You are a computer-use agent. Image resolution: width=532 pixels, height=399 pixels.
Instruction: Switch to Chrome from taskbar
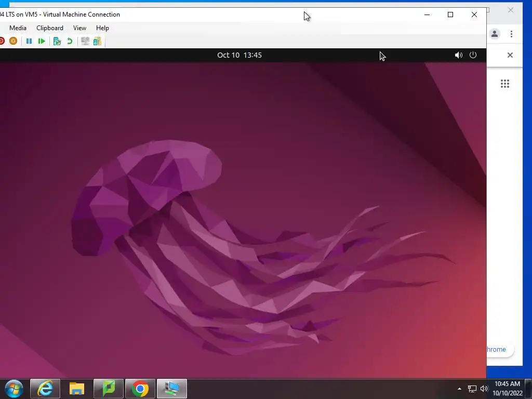click(x=140, y=389)
